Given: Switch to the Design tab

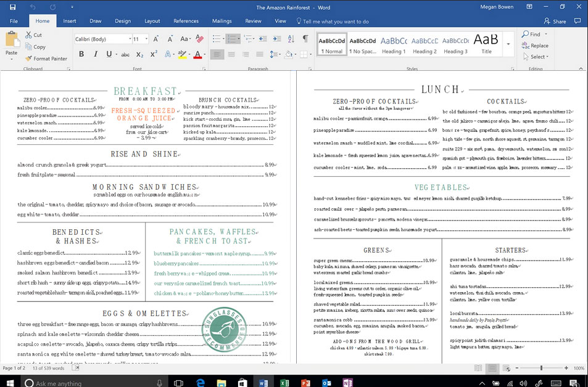Looking at the screenshot, I should [x=123, y=21].
